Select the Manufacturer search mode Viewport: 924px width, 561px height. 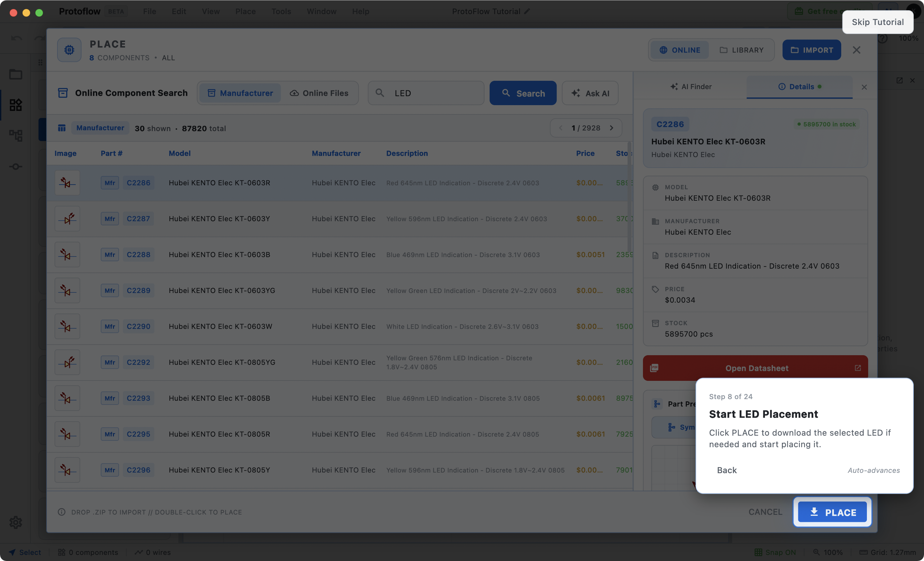coord(240,93)
